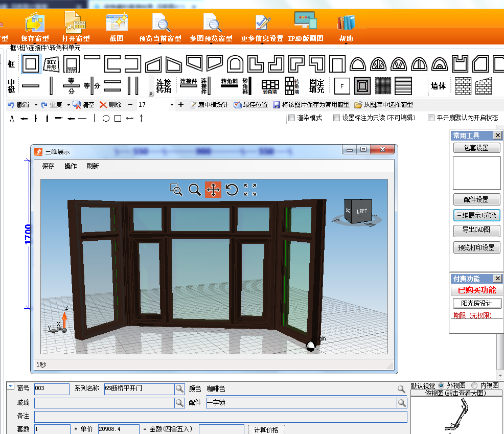
Task: Open 操作 menu in 三维展示 window
Action: (x=71, y=166)
